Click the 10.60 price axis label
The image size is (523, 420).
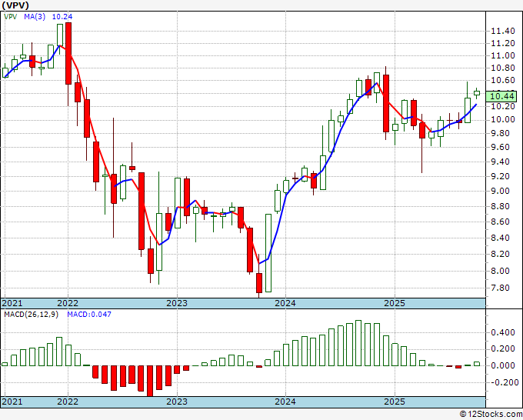[x=503, y=81]
